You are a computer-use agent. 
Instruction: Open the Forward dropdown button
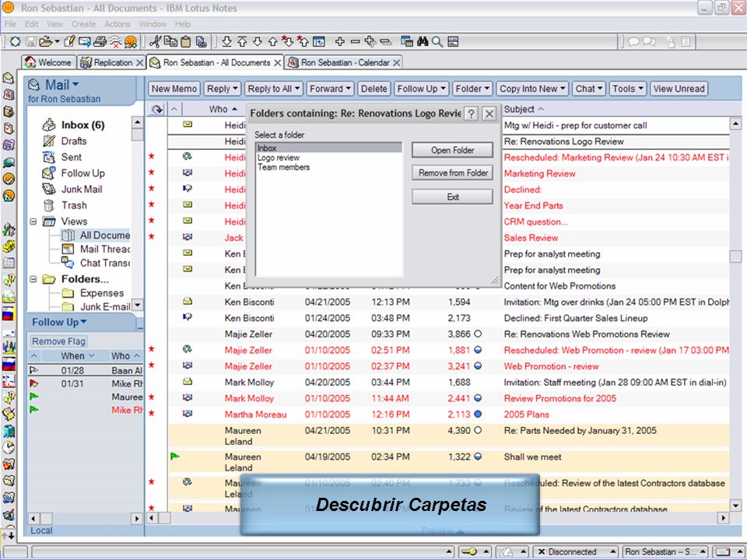click(330, 89)
